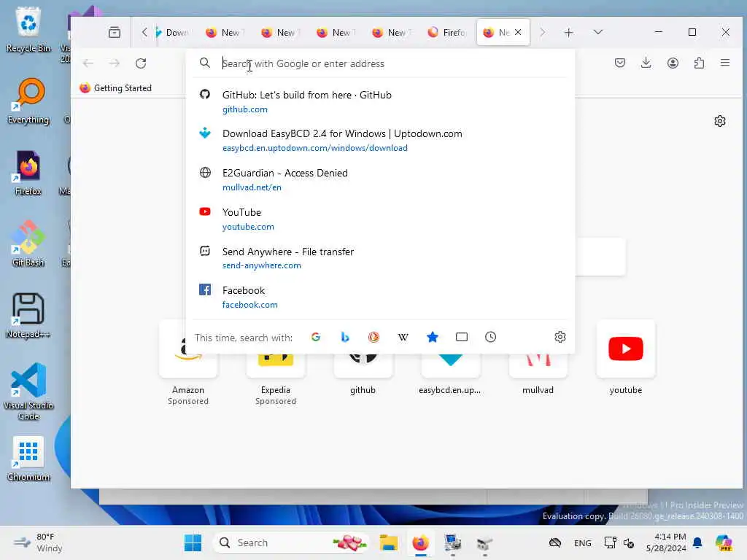The width and height of the screenshot is (747, 560).
Task: Select GitHub: Let's build from here suggestion
Action: 380,101
